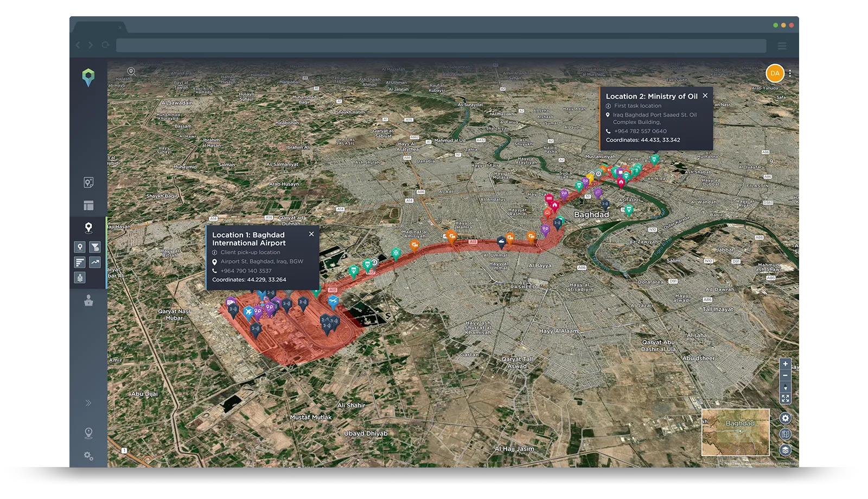
Task: Go forward using the browser forward arrow
Action: pos(91,45)
